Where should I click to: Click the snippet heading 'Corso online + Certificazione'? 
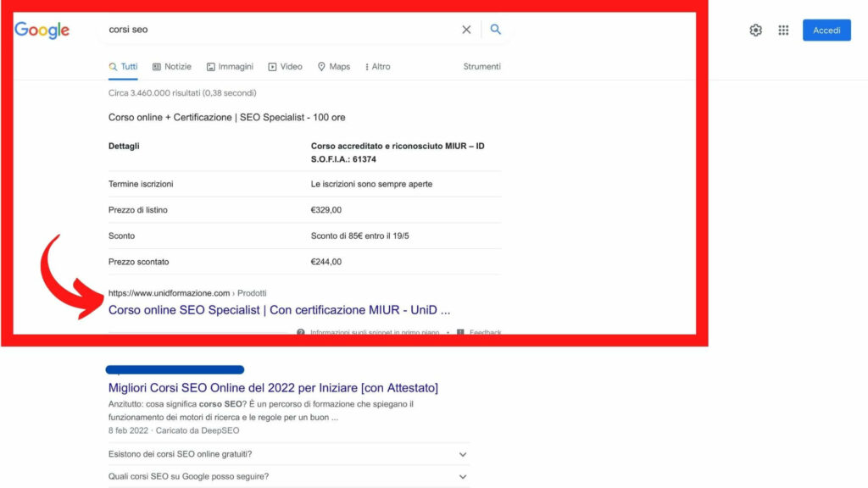[x=227, y=117]
